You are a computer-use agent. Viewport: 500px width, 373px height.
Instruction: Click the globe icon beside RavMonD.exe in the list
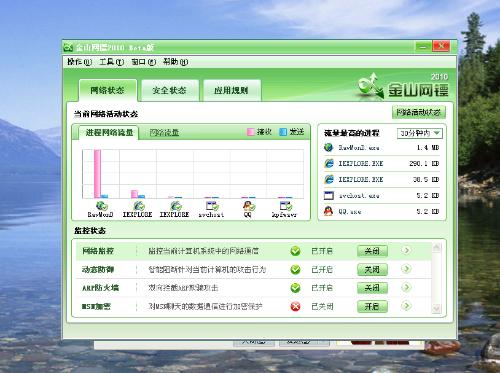(x=329, y=147)
